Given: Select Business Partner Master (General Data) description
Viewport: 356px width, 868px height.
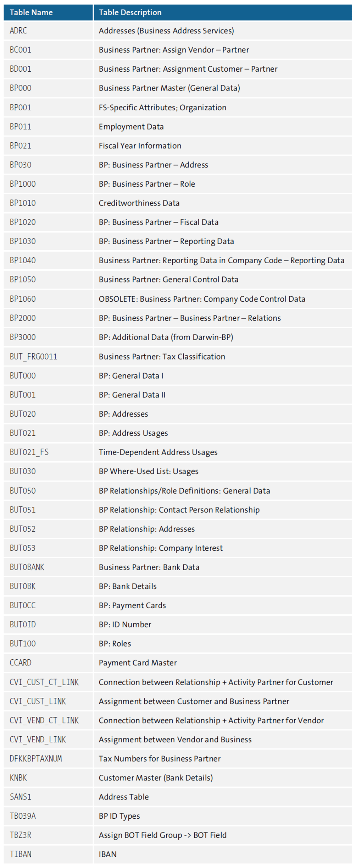Looking at the screenshot, I should click(169, 88).
